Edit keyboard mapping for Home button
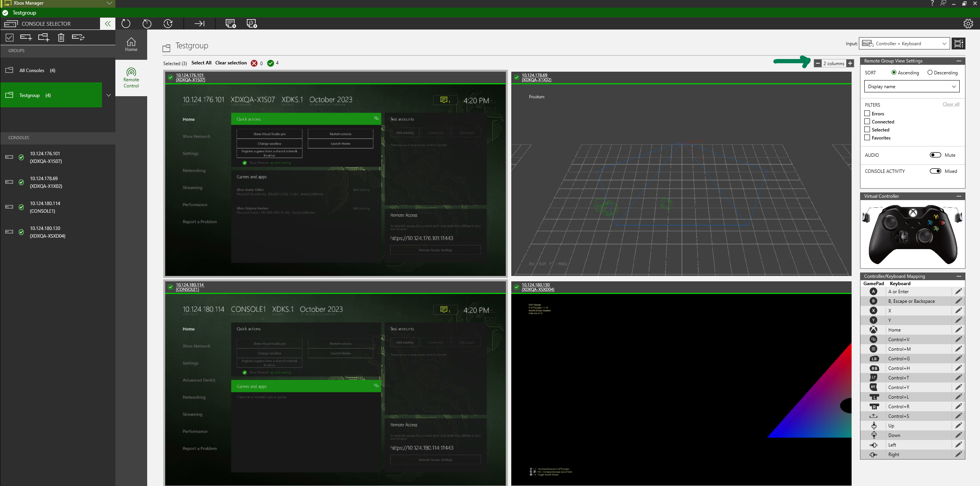Viewport: 980px width, 486px height. 959,330
